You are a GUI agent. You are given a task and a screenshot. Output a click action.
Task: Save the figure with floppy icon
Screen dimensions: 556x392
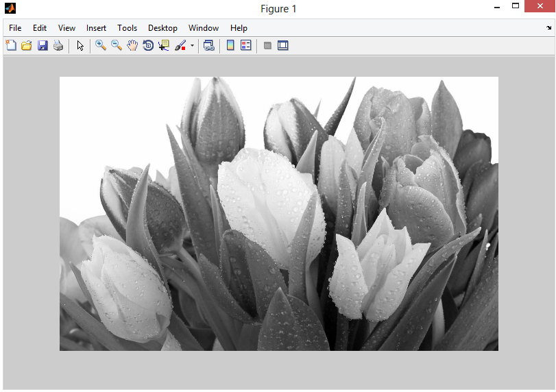[x=43, y=45]
